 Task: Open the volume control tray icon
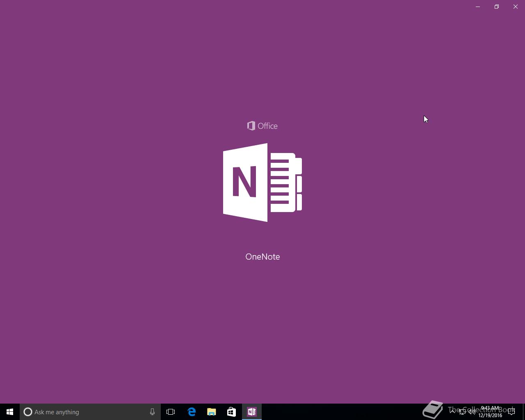click(472, 412)
